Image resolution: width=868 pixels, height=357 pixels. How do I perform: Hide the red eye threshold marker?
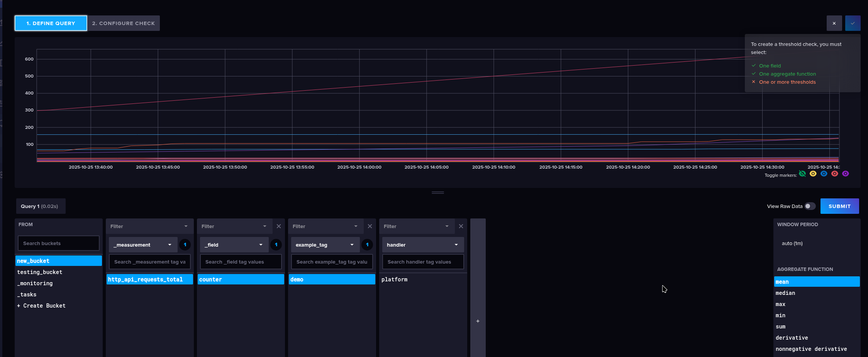835,174
